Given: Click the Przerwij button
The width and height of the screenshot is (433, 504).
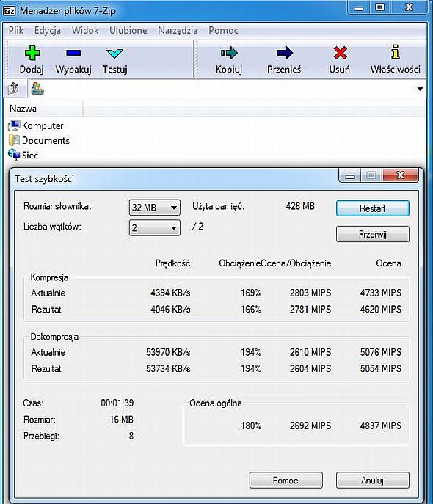Looking at the screenshot, I should [373, 234].
